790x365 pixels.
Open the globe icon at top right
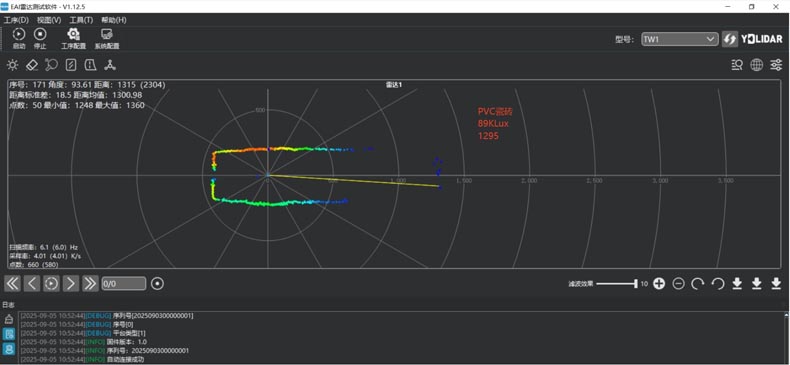pos(756,65)
